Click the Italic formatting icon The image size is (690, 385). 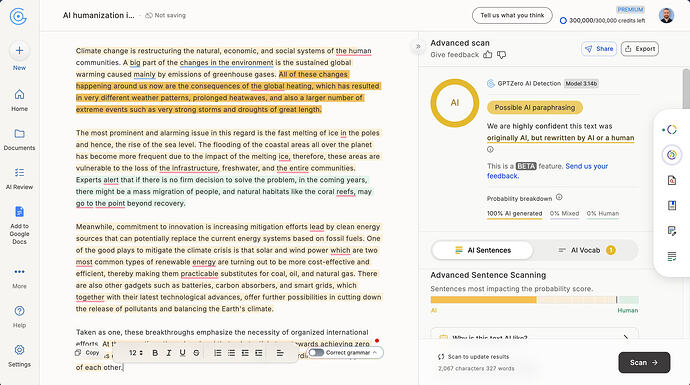(169, 353)
